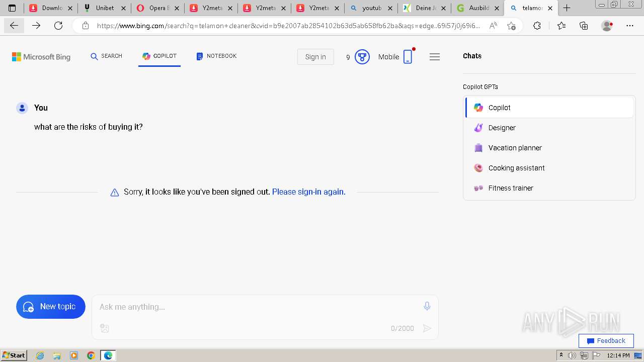Click the Sign in button
644x362 pixels.
[315, 57]
